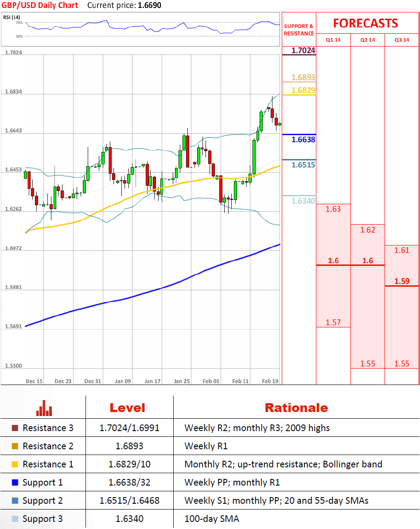Select the Resistance 2 gold color swatch
The image size is (420, 529).
point(15,446)
